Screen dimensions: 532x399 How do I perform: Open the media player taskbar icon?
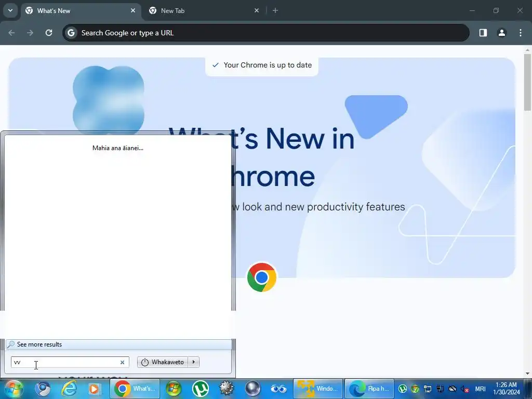click(x=94, y=389)
